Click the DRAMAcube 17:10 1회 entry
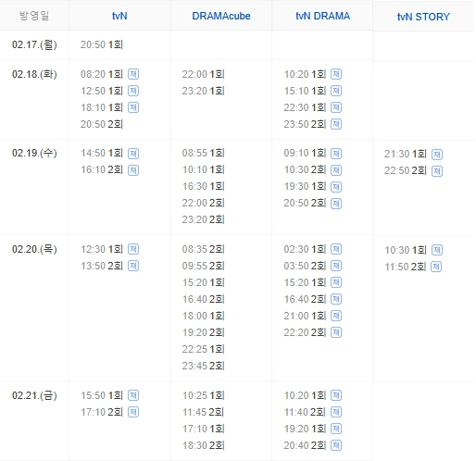 point(203,429)
